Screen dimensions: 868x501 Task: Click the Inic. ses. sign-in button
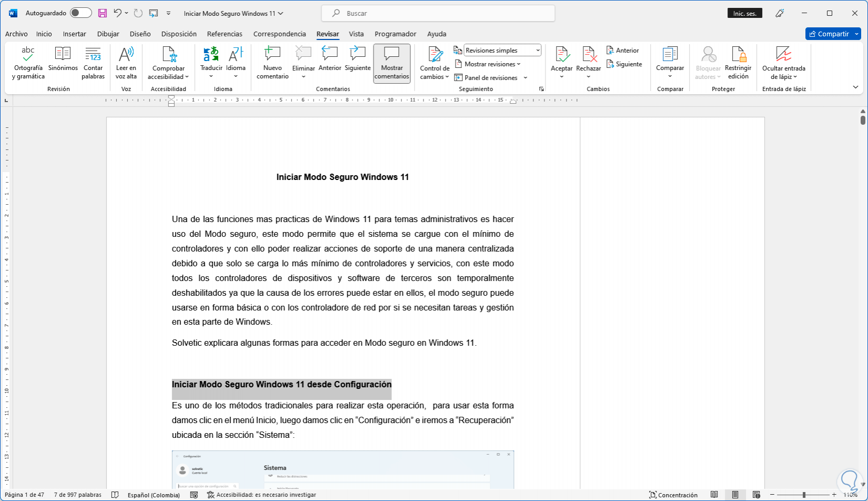click(745, 13)
